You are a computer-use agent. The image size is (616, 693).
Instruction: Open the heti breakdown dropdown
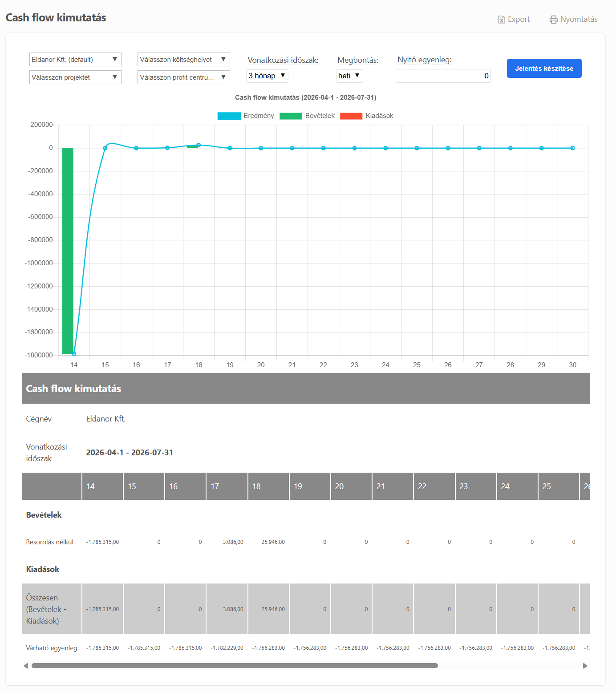349,76
